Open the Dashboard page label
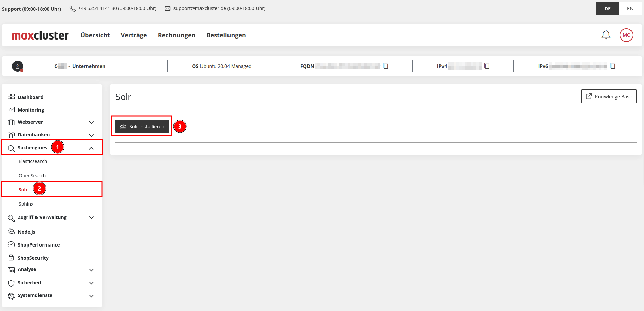This screenshot has height=311, width=644. [30, 97]
